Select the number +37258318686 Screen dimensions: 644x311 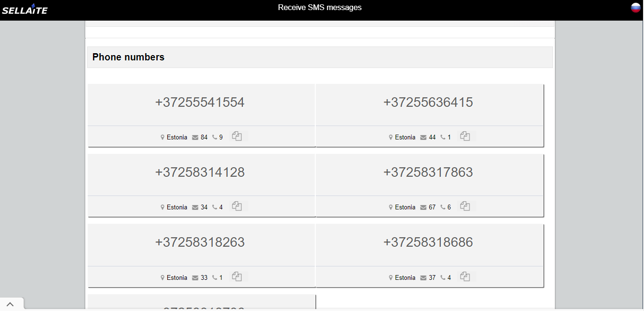pyautogui.click(x=428, y=242)
